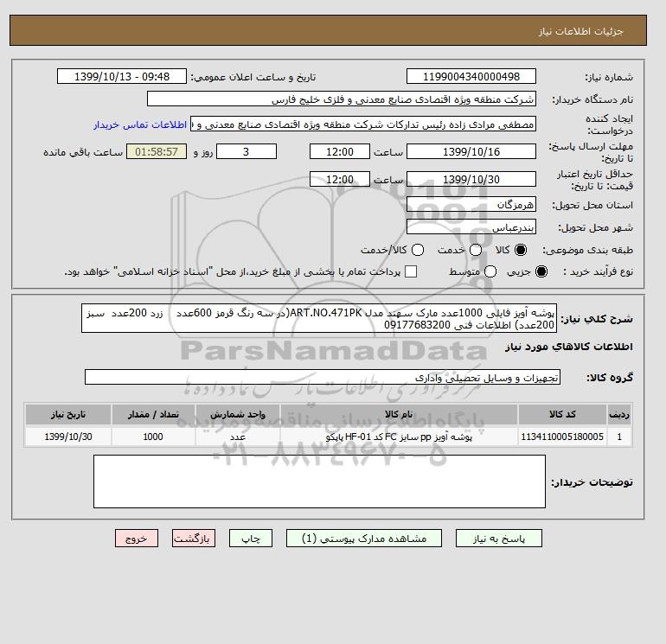Choose the متوسط purchase process option
Screen dimensions: 666x644
[x=490, y=271]
